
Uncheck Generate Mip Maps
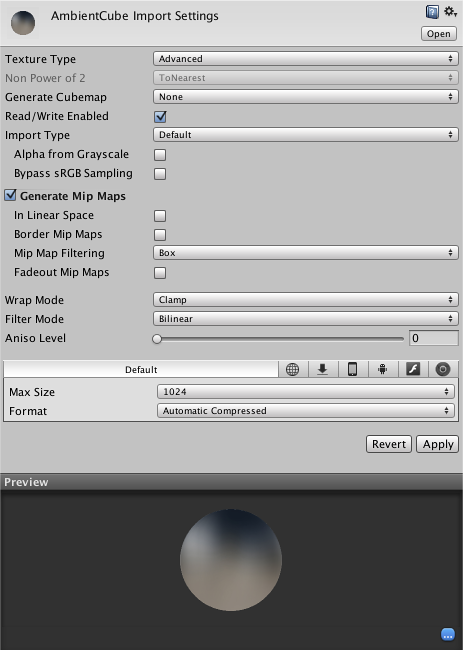coord(11,195)
